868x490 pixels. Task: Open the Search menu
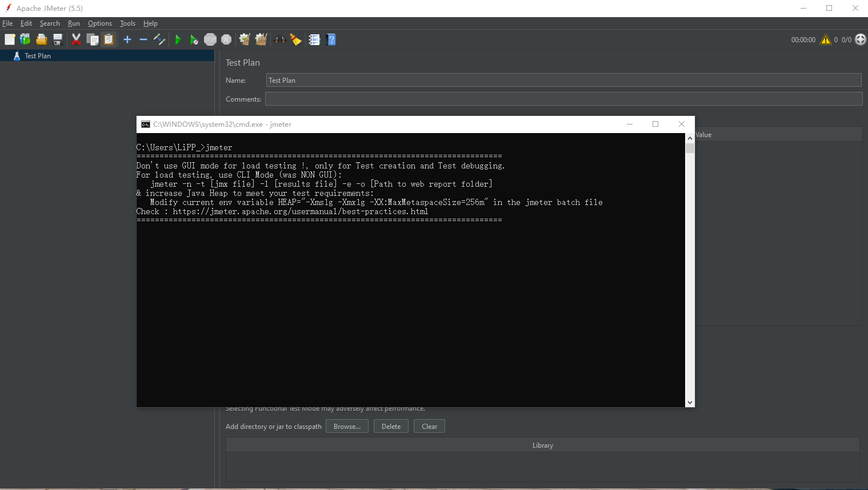[x=50, y=23]
